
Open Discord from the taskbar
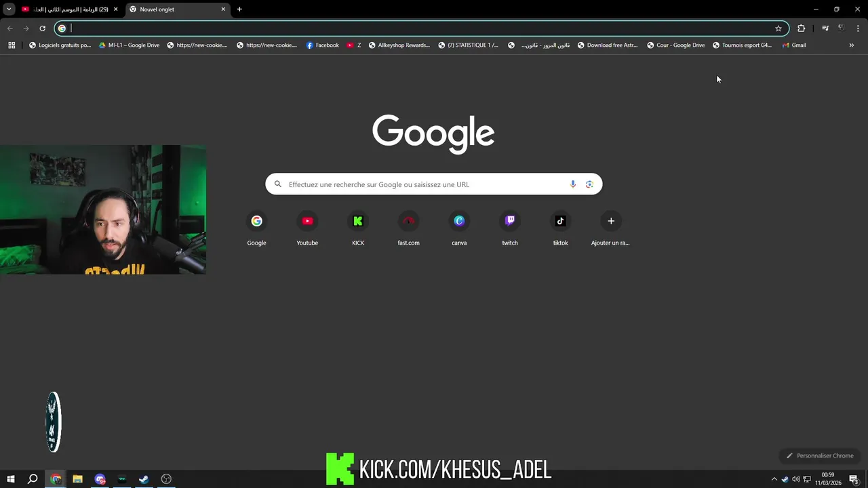[100, 479]
